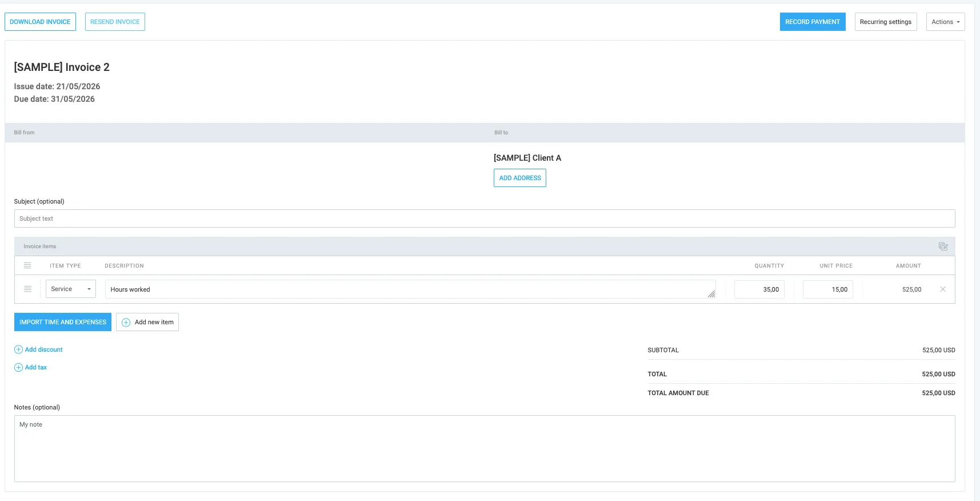Click the Download Invoice button
Screen dimensions: 980x501
(x=40, y=22)
